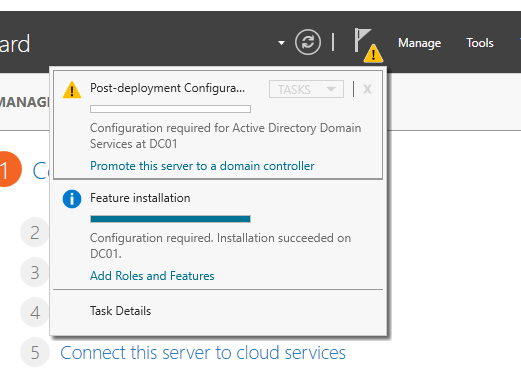Screen dimensions: 521x379
Task: Click the Post-deployment empty progress bar
Action: pos(170,109)
